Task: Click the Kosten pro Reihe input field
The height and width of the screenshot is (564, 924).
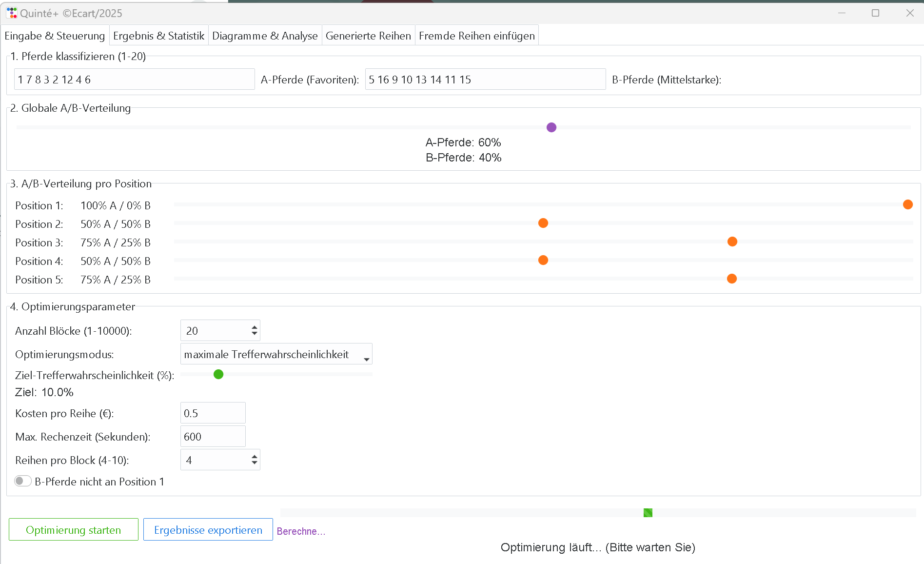Action: coord(213,413)
